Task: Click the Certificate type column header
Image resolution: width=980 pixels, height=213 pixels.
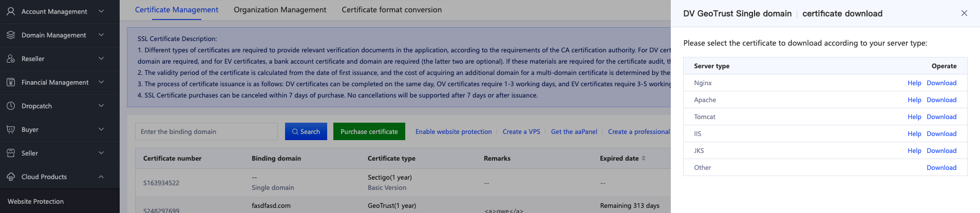Action: pyautogui.click(x=391, y=158)
